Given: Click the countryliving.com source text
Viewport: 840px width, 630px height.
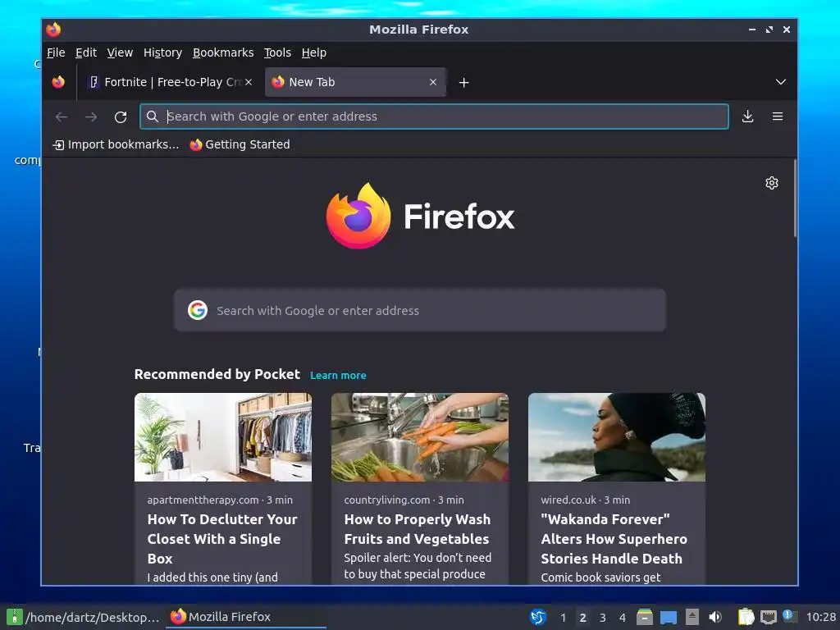Looking at the screenshot, I should (x=387, y=500).
